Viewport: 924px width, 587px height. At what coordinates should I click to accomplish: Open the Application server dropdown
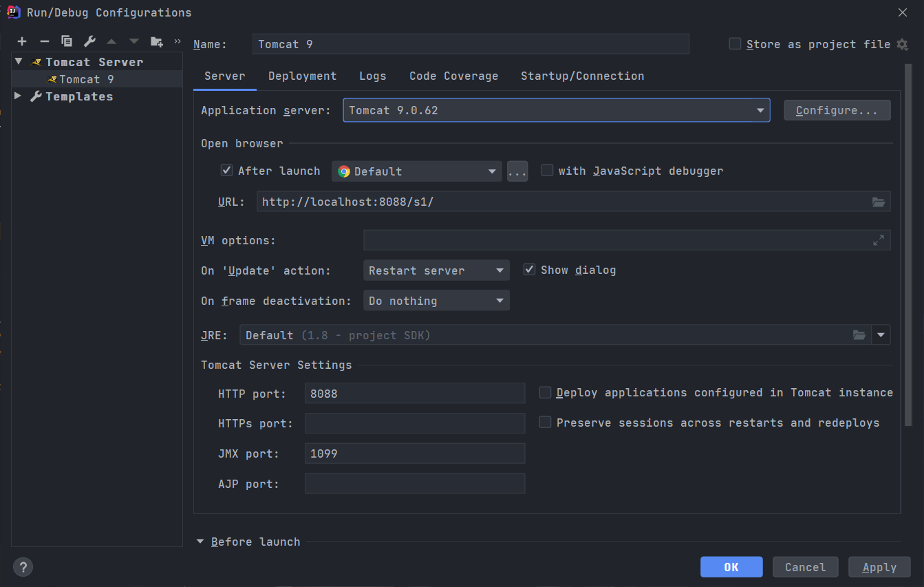point(556,110)
